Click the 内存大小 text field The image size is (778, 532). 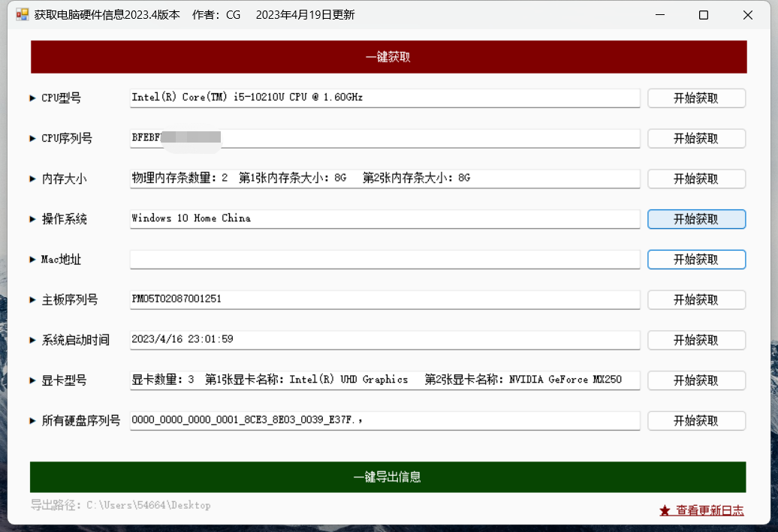click(x=385, y=179)
